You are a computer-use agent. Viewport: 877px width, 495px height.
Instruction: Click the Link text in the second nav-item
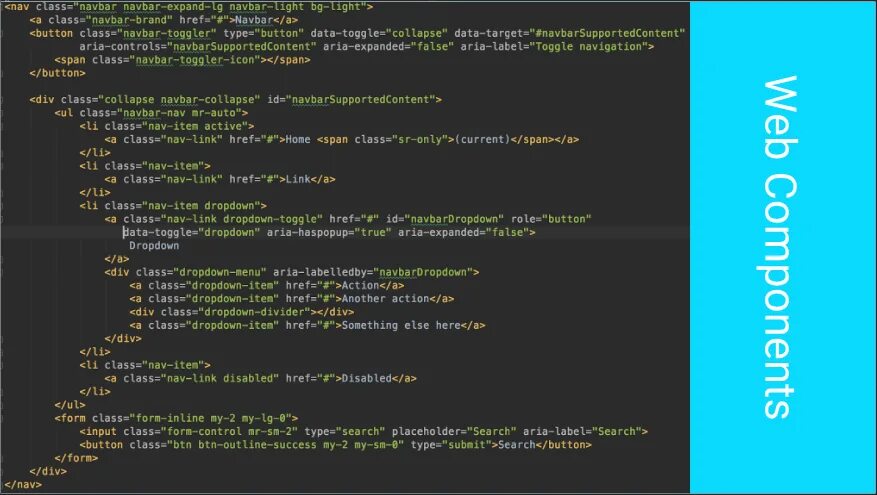pos(298,180)
